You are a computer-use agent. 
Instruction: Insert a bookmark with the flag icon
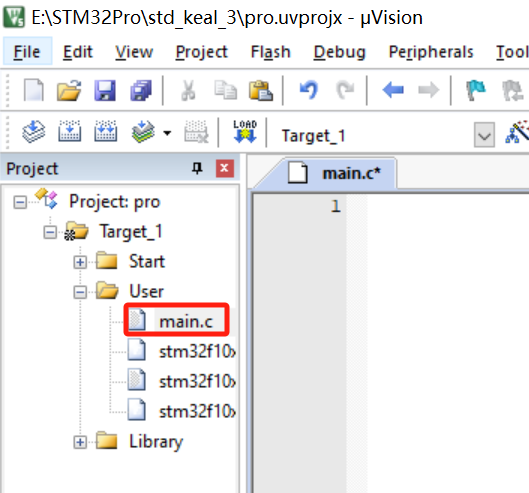(476, 90)
